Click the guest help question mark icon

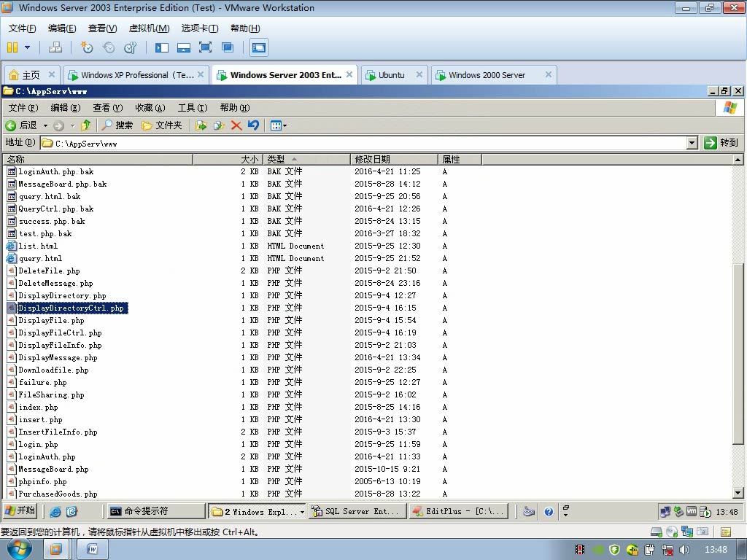pyautogui.click(x=549, y=512)
